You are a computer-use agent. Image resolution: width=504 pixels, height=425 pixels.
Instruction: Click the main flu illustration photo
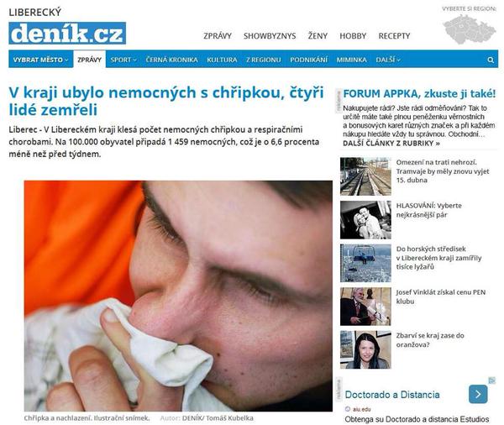tap(178, 296)
